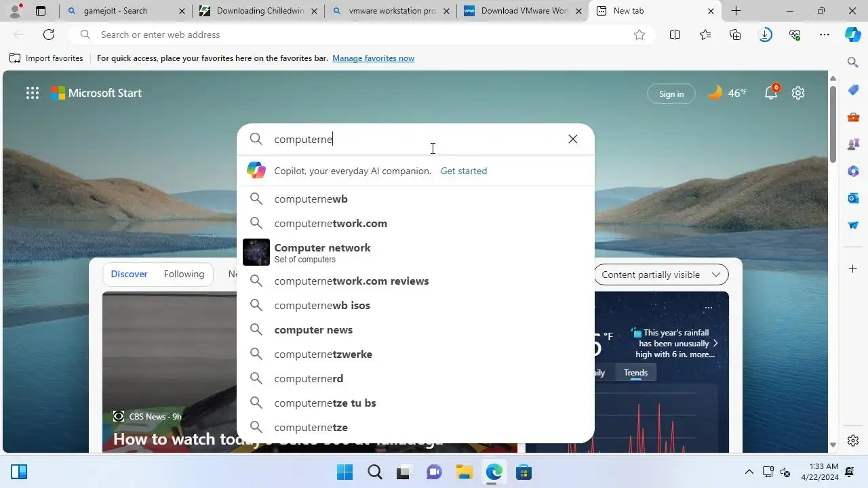This screenshot has height=488, width=868.
Task: Open Microsoft Start page settings gear
Action: click(x=798, y=93)
